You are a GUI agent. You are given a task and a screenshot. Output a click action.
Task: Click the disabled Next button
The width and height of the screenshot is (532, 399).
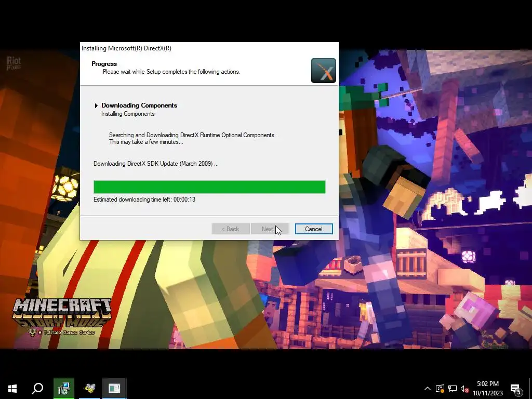[270, 229]
